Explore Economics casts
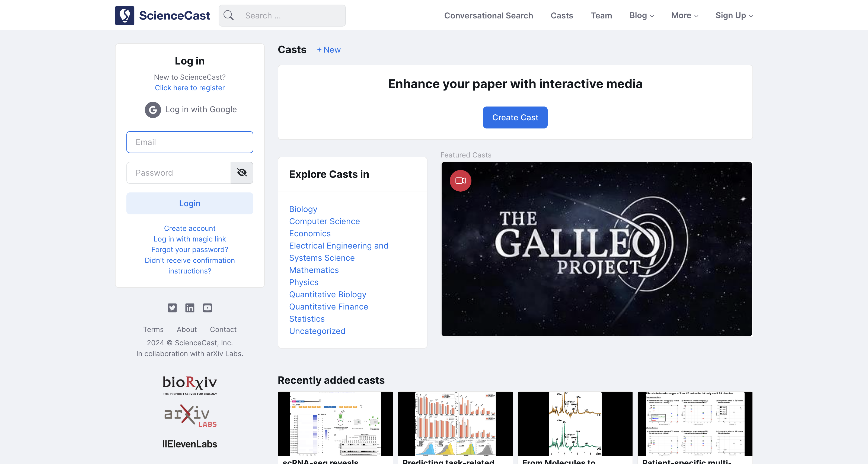Image resolution: width=868 pixels, height=464 pixels. (310, 234)
